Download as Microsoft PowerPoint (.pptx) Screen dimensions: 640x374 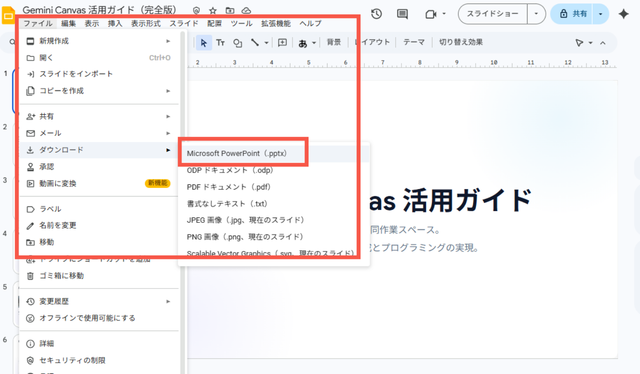274,154
